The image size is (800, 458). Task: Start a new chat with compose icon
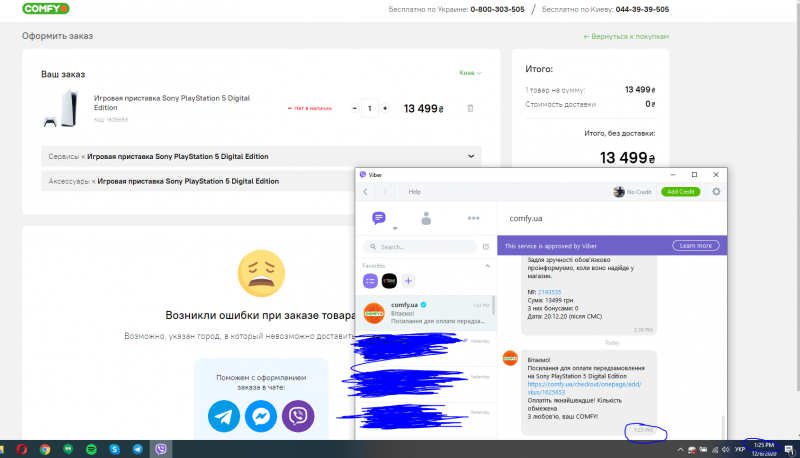pyautogui.click(x=486, y=246)
